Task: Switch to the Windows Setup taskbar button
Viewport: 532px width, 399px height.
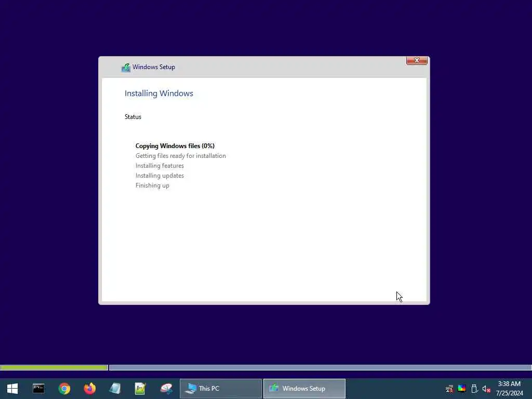Action: 304,389
